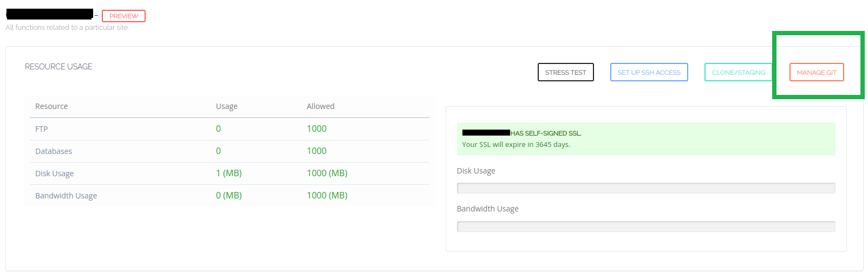868x276 pixels.
Task: Click the Bandwidth Usage allowed 1000 (MB) value
Action: pyautogui.click(x=327, y=196)
